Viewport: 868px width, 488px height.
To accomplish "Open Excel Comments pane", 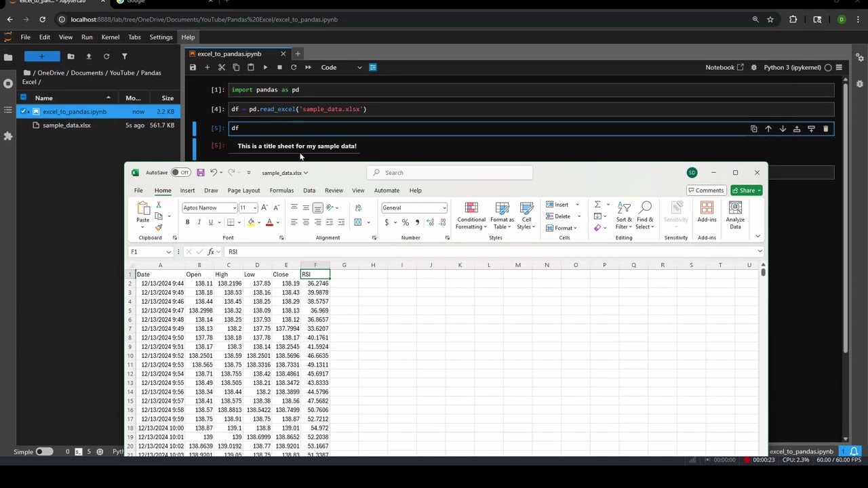I will point(707,190).
